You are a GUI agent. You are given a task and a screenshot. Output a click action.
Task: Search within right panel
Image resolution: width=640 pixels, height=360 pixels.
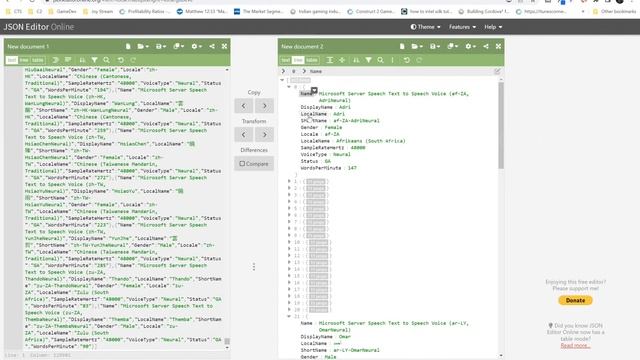tap(380, 60)
